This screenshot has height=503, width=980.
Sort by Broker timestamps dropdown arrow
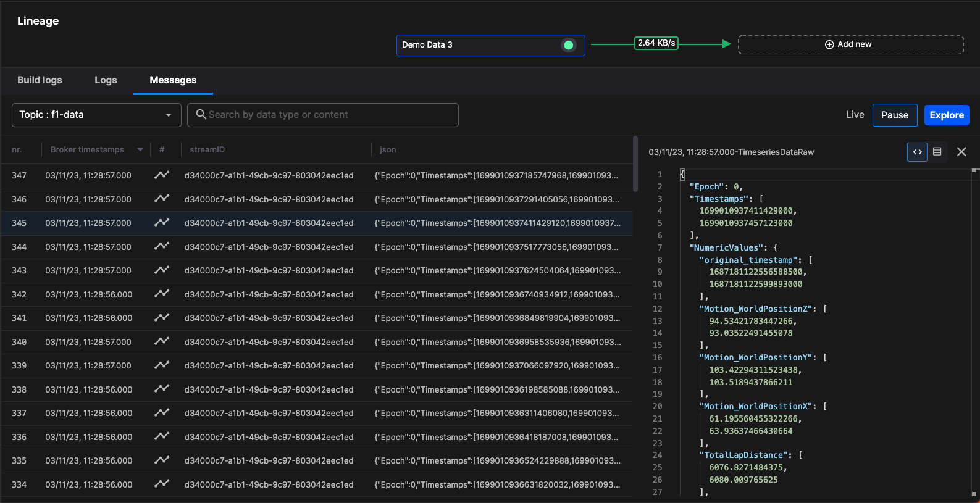(x=140, y=150)
